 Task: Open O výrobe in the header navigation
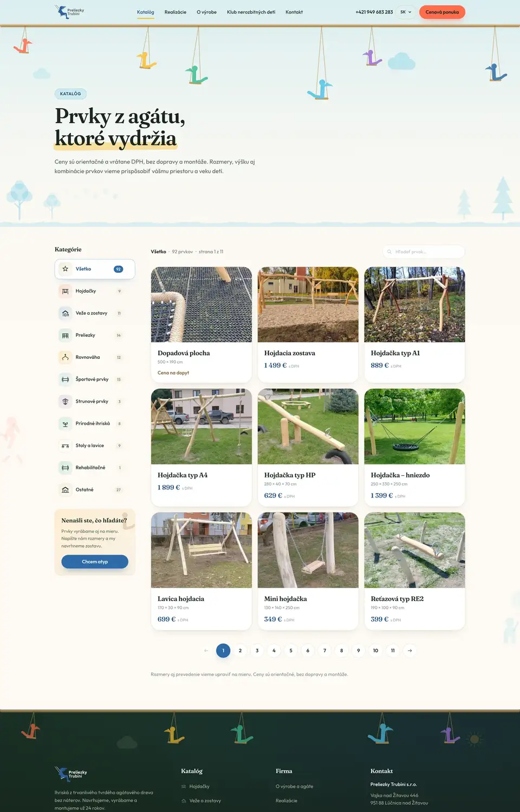[x=206, y=12]
